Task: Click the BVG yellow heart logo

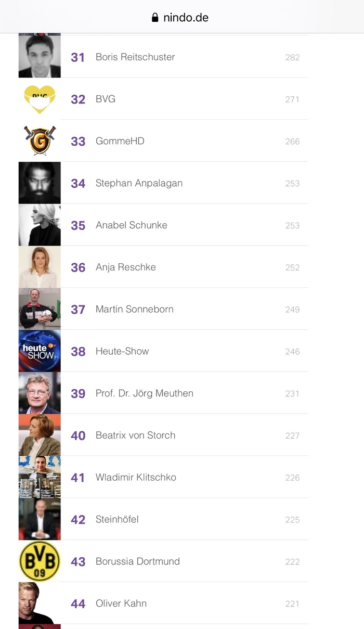Action: coord(40,99)
